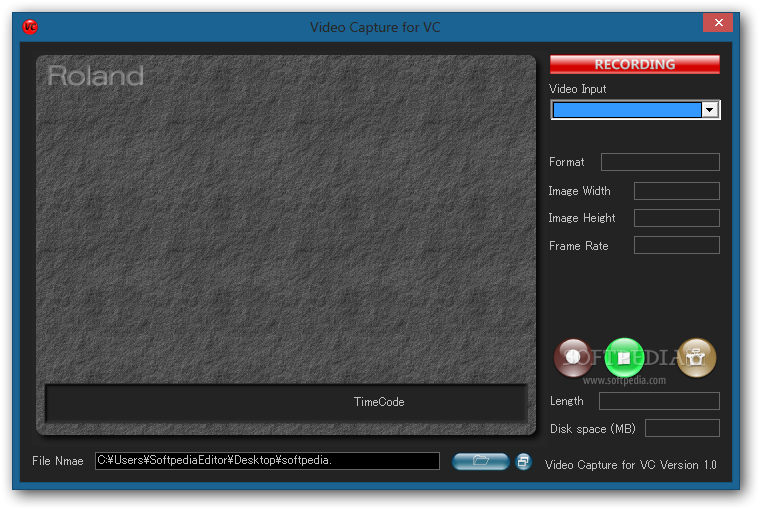Click the 'File Nmae' label
This screenshot has width=760, height=510.
click(58, 461)
